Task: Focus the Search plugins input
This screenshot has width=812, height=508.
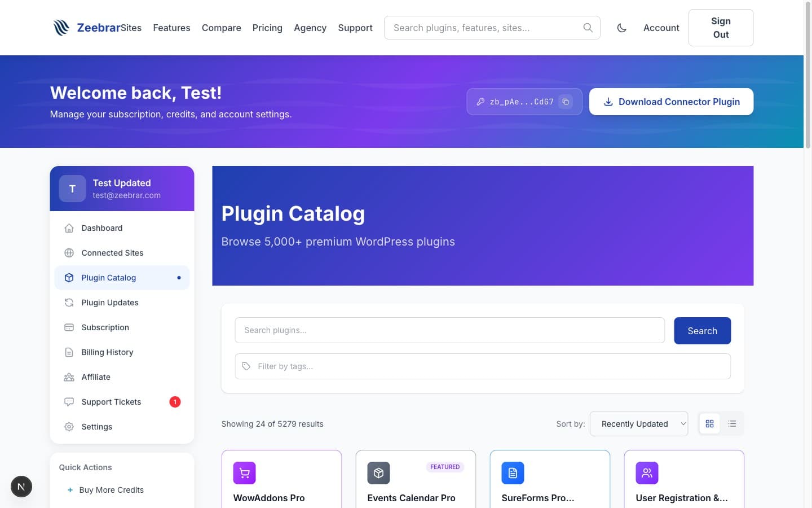Action: coord(449,330)
